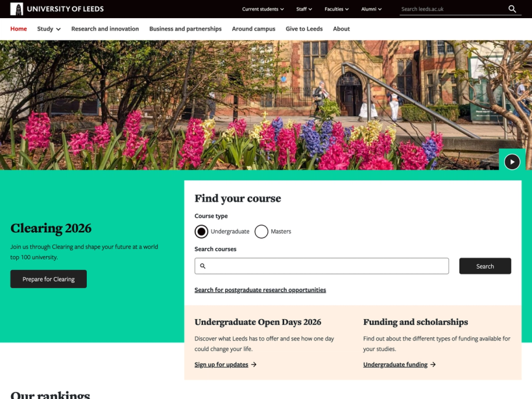The height and width of the screenshot is (399, 532).
Task: Open the About page
Action: (x=341, y=29)
